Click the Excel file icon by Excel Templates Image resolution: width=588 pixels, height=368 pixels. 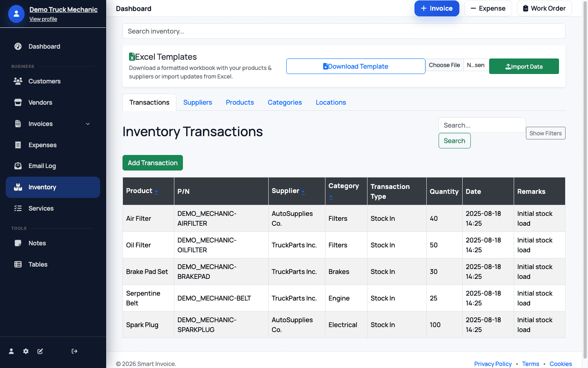[x=132, y=57]
